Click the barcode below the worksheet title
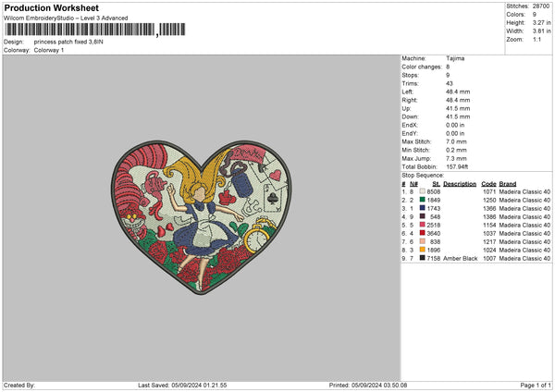Viewport: 555px width, 392px height. pos(95,30)
